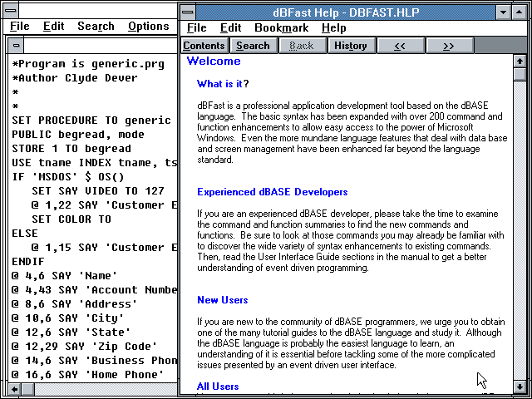
Task: Click line "@ 12,6 SAY 'State'"
Action: click(71, 332)
